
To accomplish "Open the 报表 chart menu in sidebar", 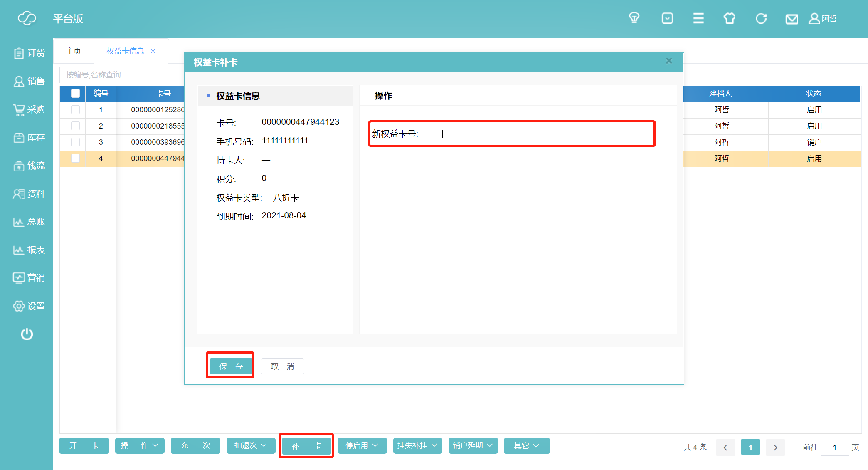I will [29, 250].
